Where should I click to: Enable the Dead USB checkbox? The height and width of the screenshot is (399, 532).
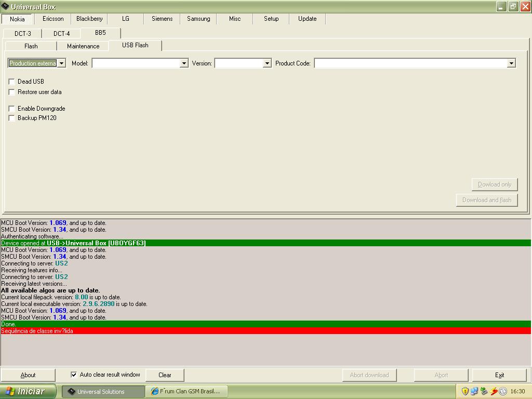12,82
